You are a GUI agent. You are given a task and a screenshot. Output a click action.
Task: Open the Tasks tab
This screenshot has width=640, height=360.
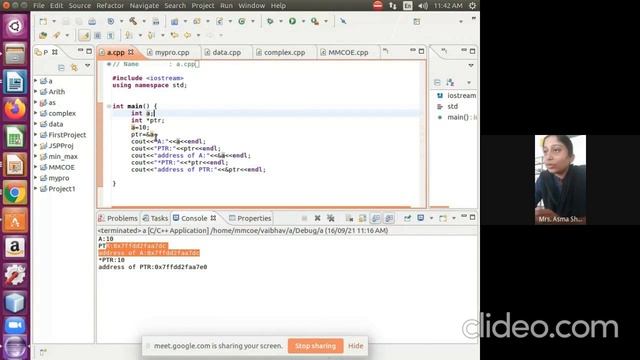(155, 218)
